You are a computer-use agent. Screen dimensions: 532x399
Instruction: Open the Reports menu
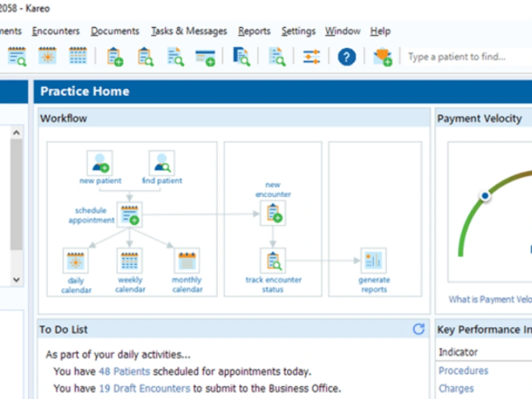pos(254,31)
